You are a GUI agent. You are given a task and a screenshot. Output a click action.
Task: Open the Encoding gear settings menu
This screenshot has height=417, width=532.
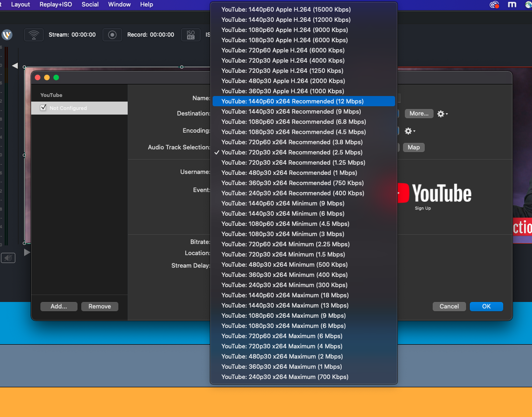click(x=410, y=131)
